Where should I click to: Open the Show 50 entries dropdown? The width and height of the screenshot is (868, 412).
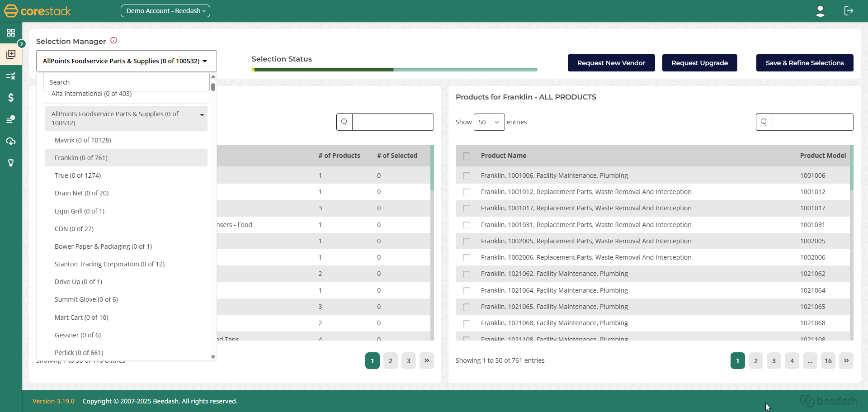[x=489, y=122]
